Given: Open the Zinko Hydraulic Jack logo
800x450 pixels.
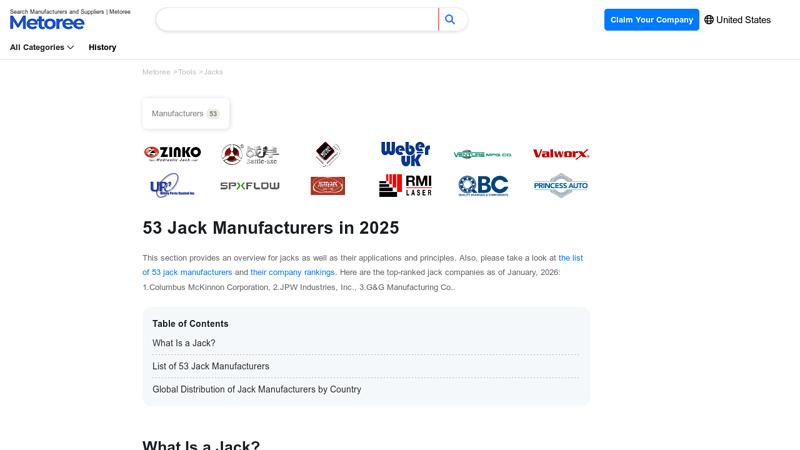Looking at the screenshot, I should pyautogui.click(x=172, y=154).
